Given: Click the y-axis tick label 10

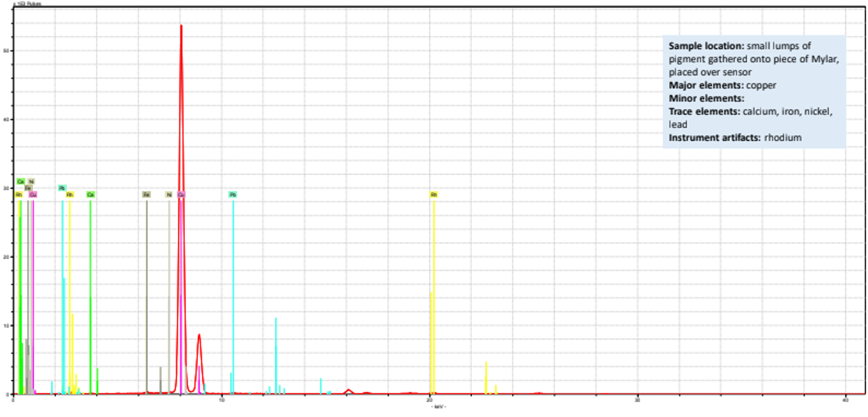Looking at the screenshot, I should point(6,325).
